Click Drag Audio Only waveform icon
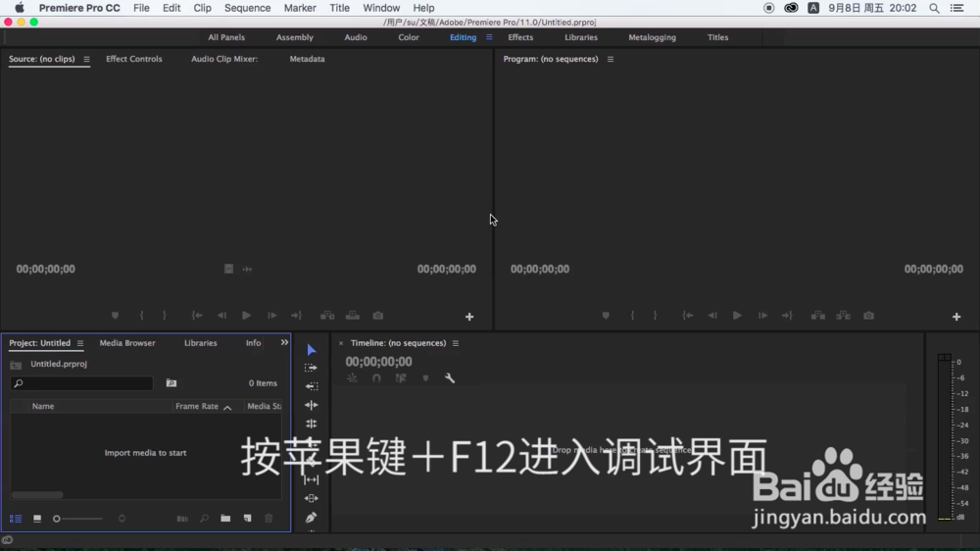The image size is (980, 551). pyautogui.click(x=248, y=269)
